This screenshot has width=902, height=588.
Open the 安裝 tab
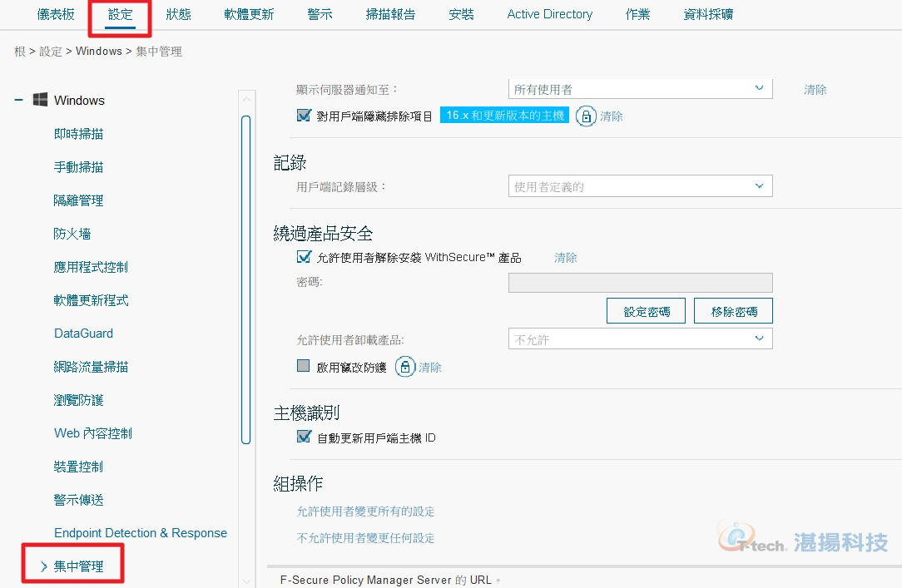(461, 14)
